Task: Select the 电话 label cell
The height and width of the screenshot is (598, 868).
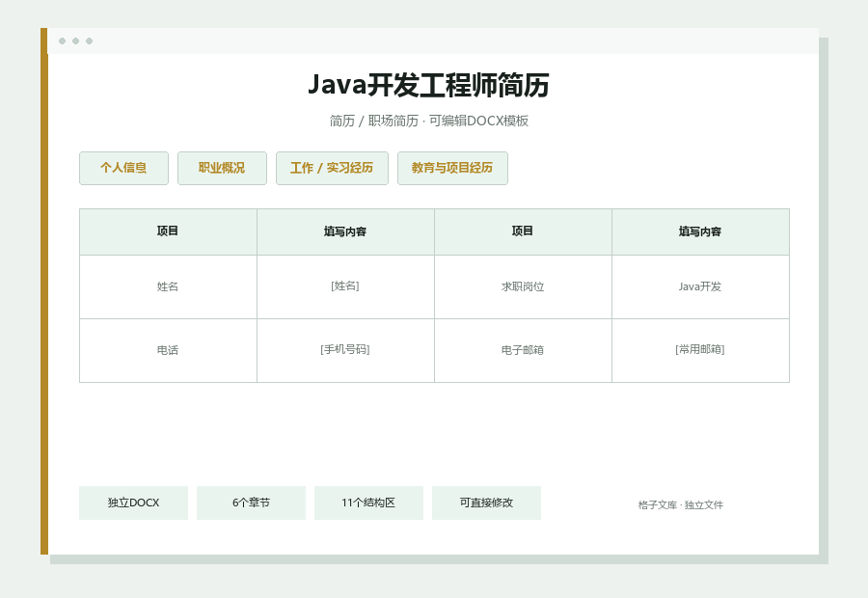Action: [x=168, y=350]
